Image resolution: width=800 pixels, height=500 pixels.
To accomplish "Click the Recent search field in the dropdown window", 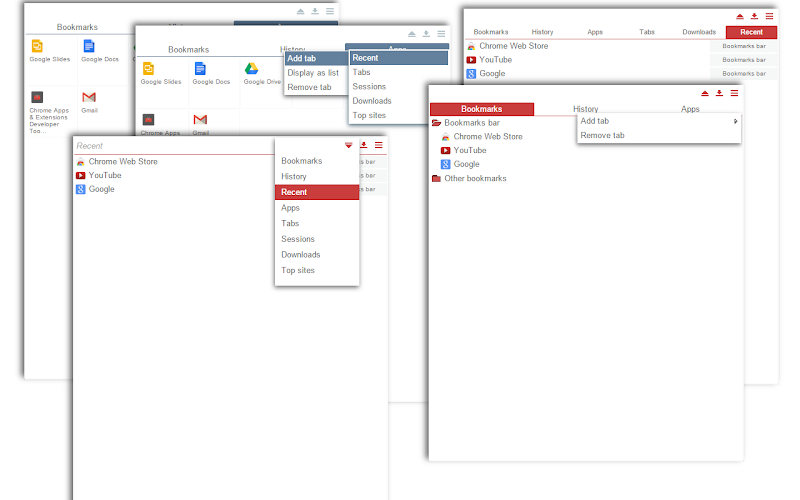I will click(173, 146).
